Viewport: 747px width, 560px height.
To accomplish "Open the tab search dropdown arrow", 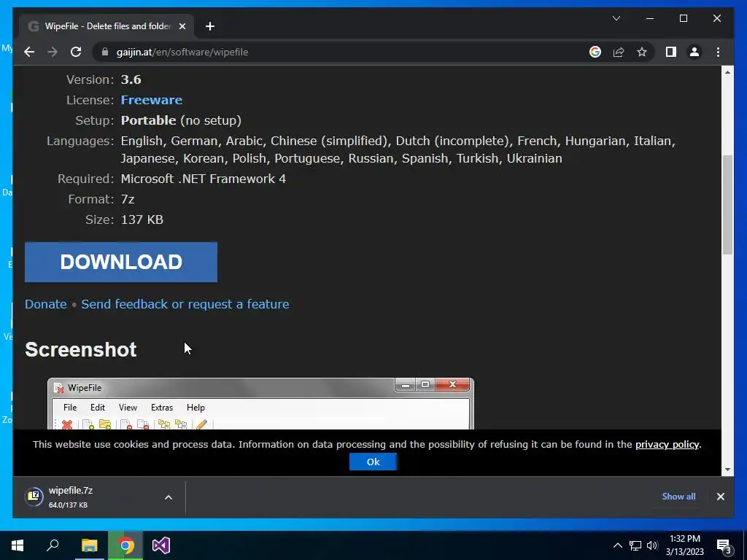I will click(x=616, y=18).
